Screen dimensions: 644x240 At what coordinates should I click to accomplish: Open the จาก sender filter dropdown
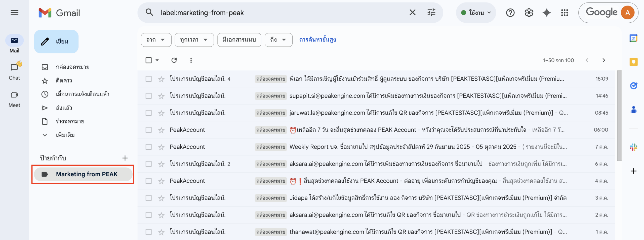pyautogui.click(x=156, y=40)
